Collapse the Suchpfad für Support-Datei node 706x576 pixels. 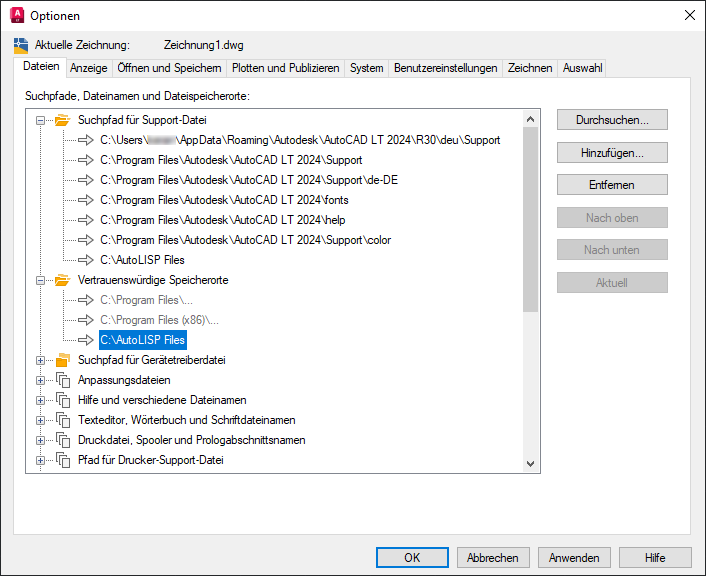[41, 120]
